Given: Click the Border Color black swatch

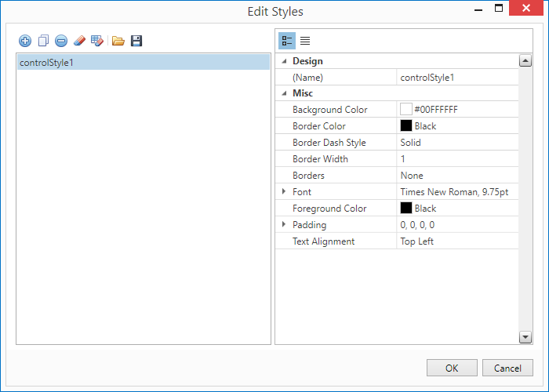Looking at the screenshot, I should [x=406, y=126].
